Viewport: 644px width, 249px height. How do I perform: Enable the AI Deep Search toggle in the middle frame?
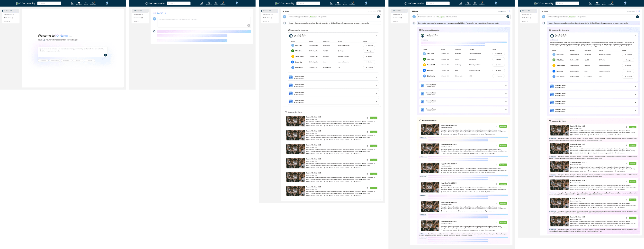pyautogui.click(x=379, y=11)
